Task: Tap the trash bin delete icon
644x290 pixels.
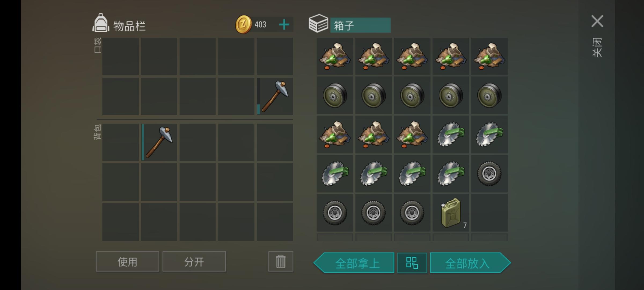Action: [281, 261]
